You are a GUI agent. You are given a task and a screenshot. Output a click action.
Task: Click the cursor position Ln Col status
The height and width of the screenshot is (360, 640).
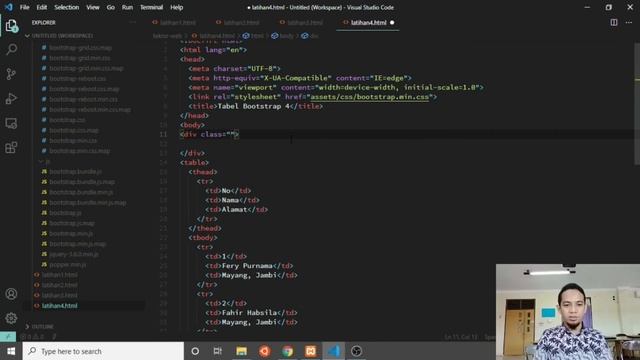pyautogui.click(x=461, y=337)
